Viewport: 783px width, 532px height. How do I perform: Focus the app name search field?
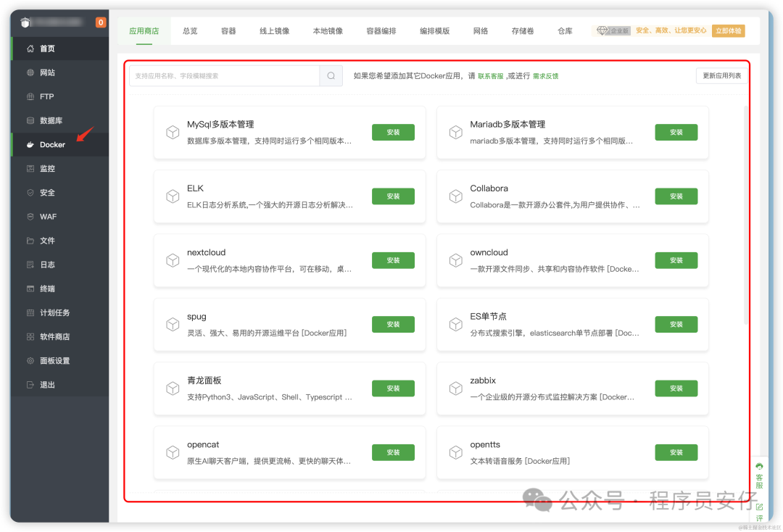pyautogui.click(x=225, y=76)
